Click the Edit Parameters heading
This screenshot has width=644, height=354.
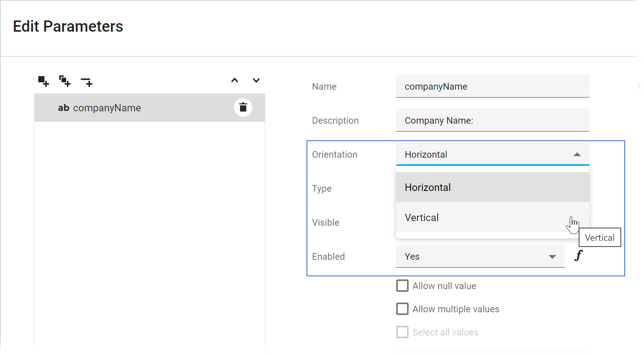coord(68,26)
